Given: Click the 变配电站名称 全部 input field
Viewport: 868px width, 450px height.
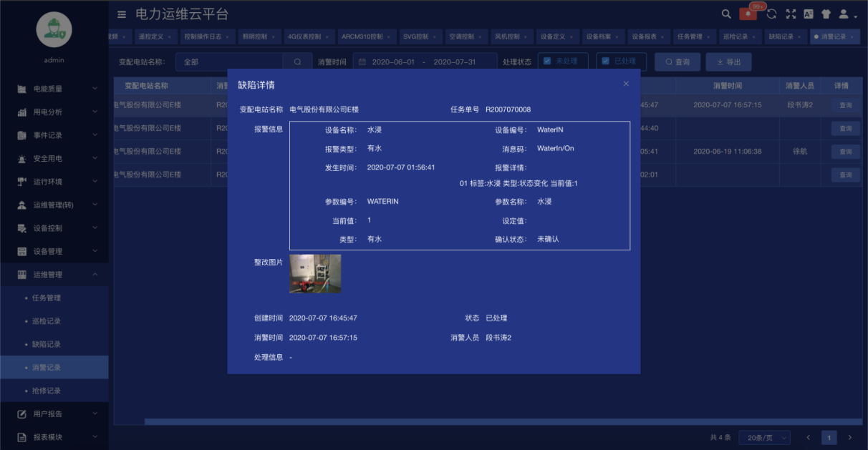Looking at the screenshot, I should coord(229,62).
